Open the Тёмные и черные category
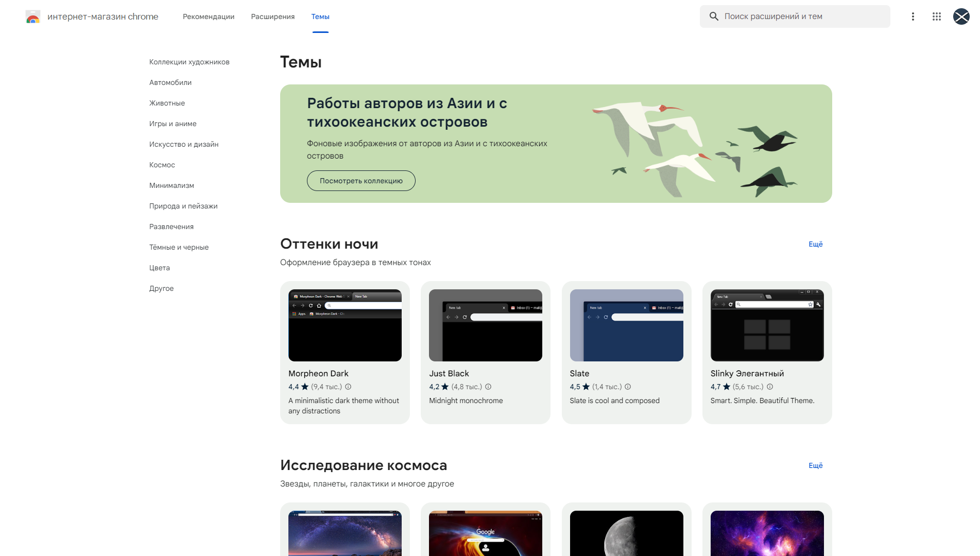This screenshot has width=980, height=556. tap(179, 247)
